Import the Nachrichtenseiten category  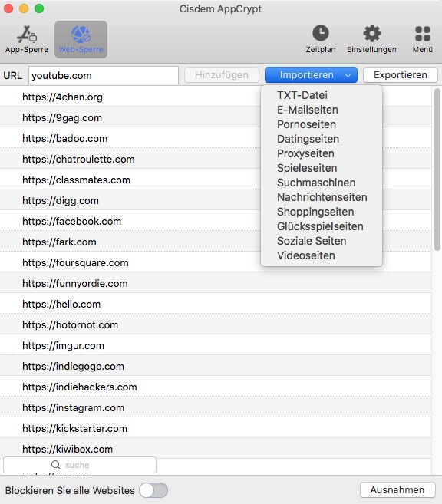click(322, 197)
